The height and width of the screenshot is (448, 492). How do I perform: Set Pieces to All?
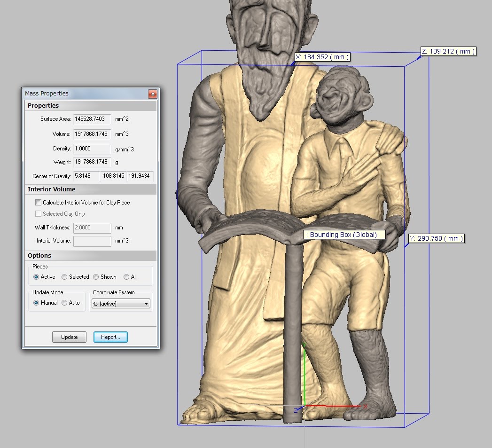click(x=126, y=277)
